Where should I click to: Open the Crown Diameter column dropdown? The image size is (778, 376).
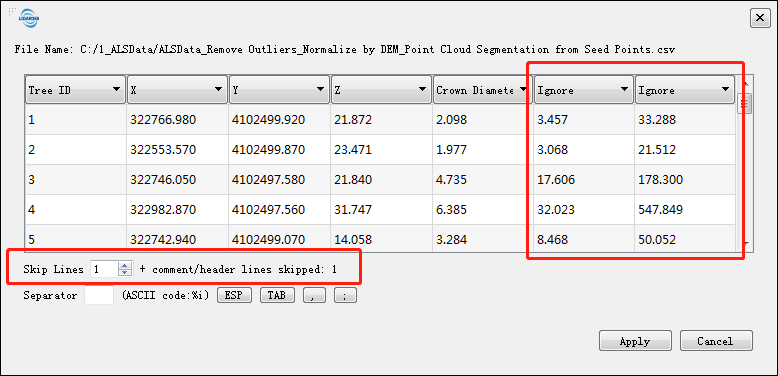pyautogui.click(x=482, y=90)
